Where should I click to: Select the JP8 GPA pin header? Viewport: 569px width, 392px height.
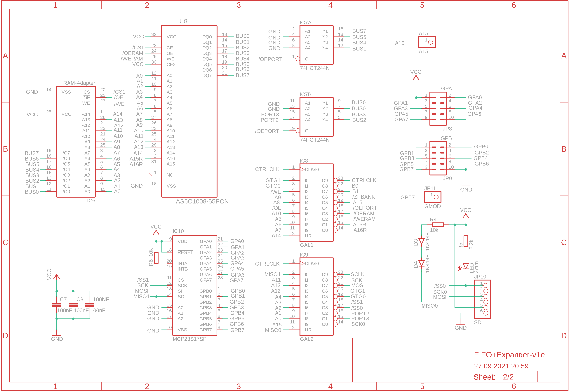point(438,109)
